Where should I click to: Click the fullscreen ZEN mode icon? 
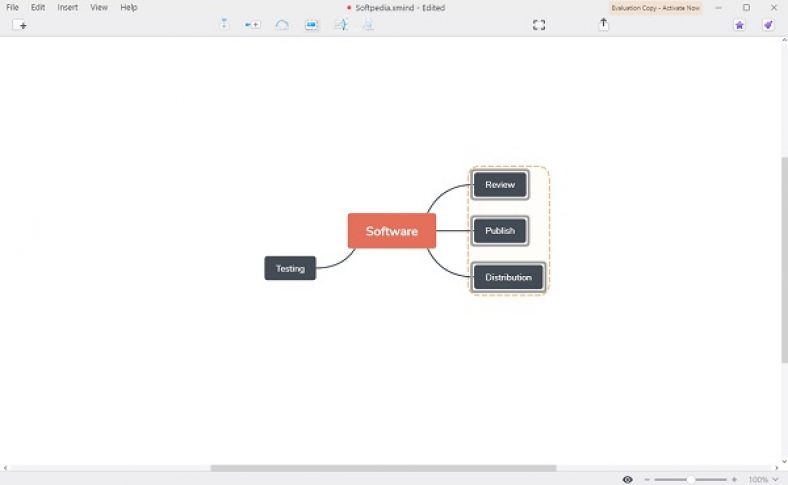(539, 25)
